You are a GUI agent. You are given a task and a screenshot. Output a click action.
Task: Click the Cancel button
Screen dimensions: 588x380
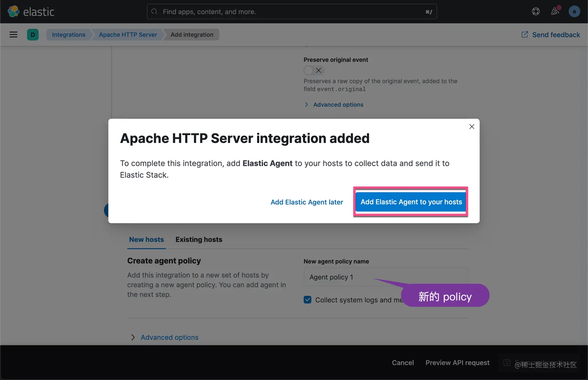[x=403, y=362]
